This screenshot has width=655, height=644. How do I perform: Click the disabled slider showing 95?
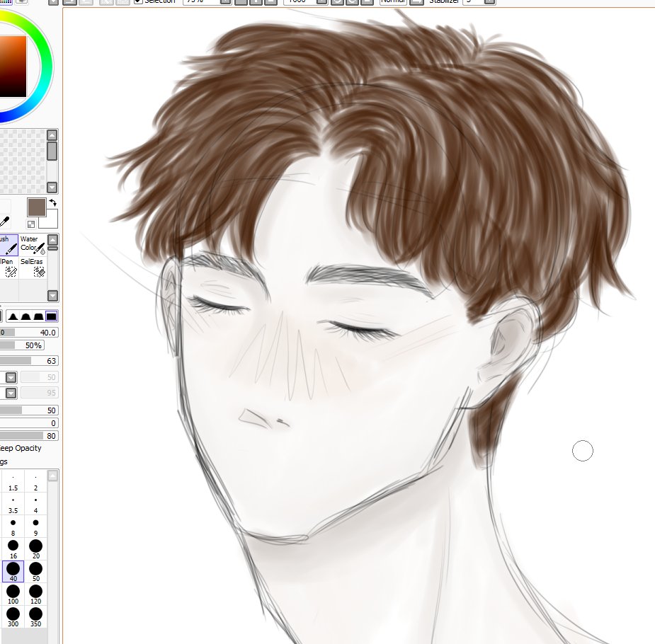[x=39, y=393]
